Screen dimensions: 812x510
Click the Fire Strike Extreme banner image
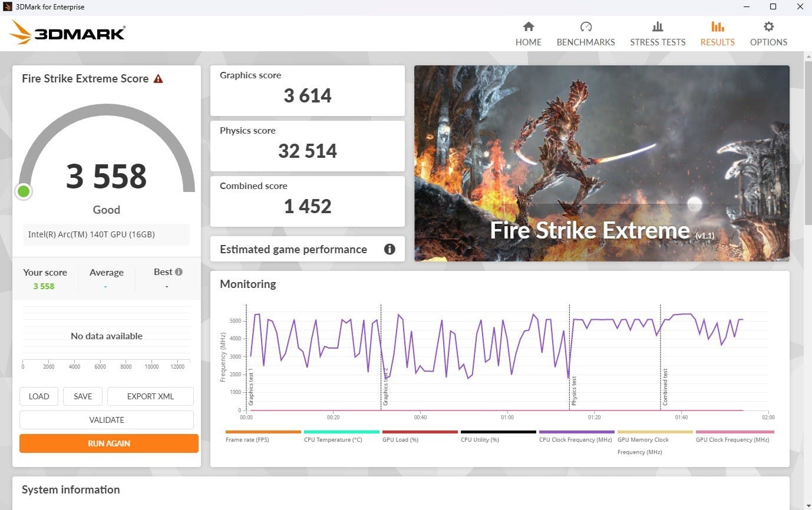(x=602, y=163)
